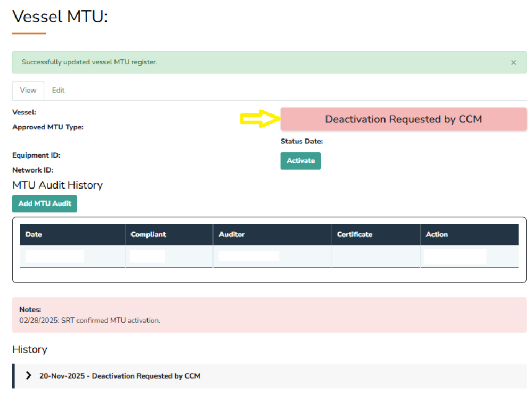Select the View tab

tap(28, 91)
